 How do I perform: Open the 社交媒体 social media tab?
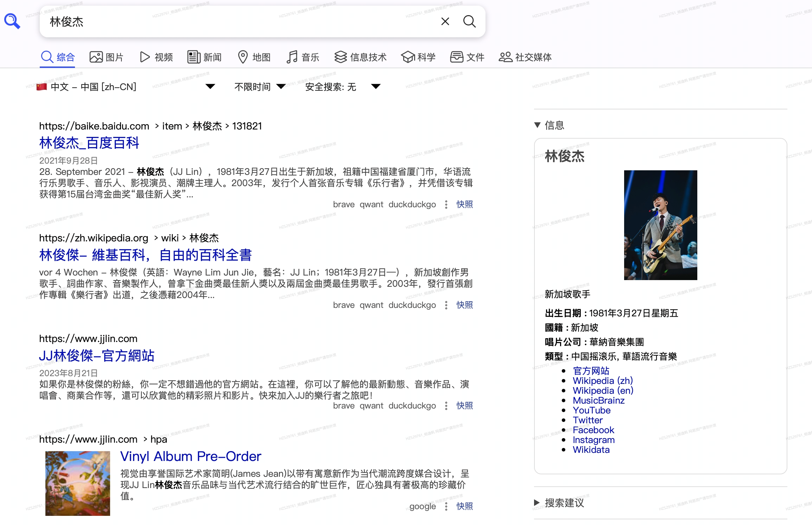click(525, 57)
